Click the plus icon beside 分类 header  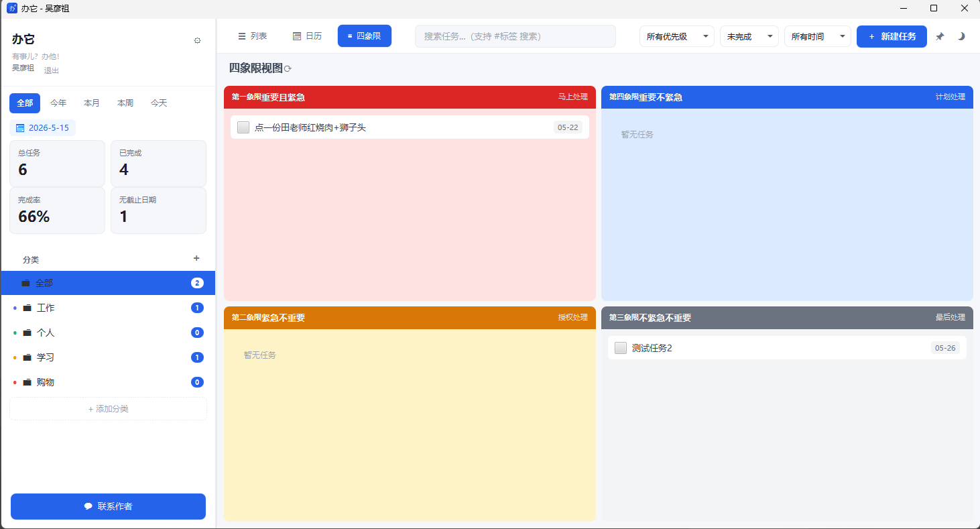pos(196,258)
